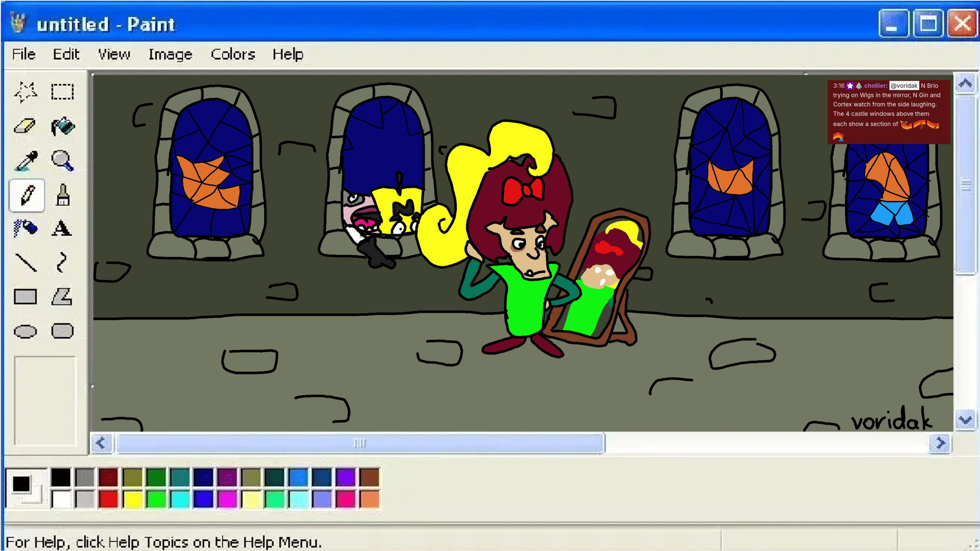This screenshot has width=980, height=551.
Task: Choose the Ellipse tool
Action: [x=26, y=331]
